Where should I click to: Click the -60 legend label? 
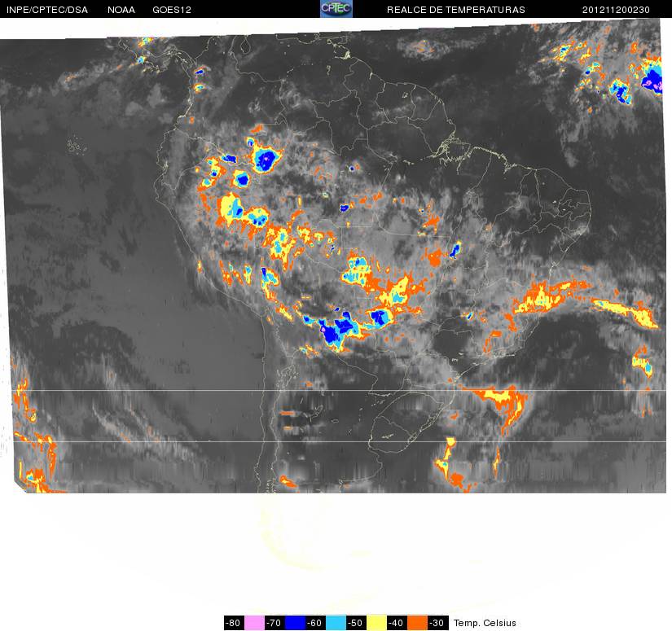pos(315,623)
